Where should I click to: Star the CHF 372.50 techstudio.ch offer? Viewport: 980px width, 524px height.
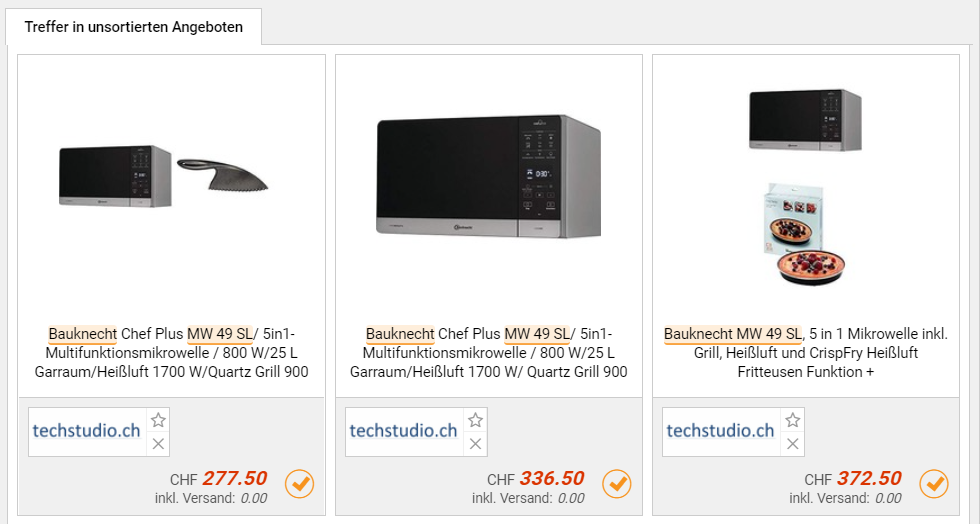pyautogui.click(x=792, y=420)
